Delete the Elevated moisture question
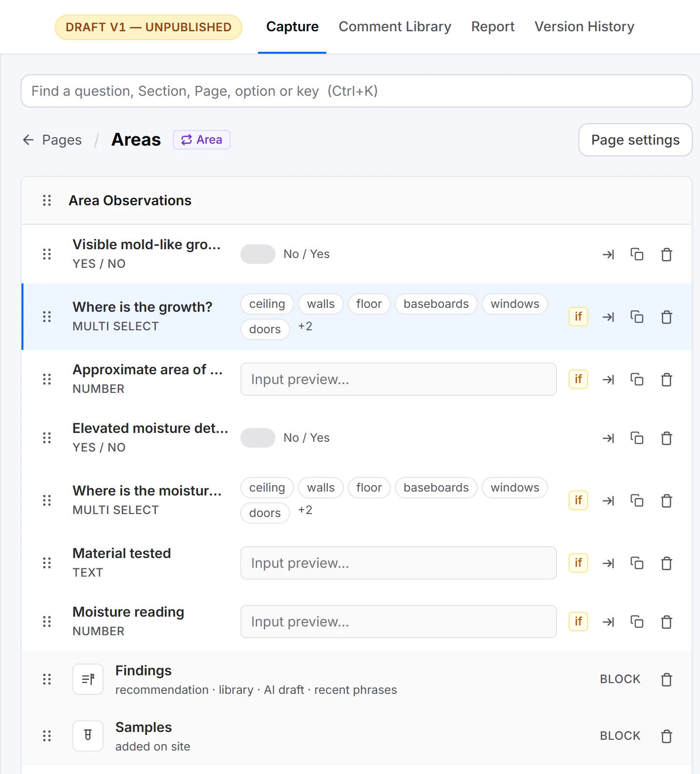700x774 pixels. click(x=666, y=438)
